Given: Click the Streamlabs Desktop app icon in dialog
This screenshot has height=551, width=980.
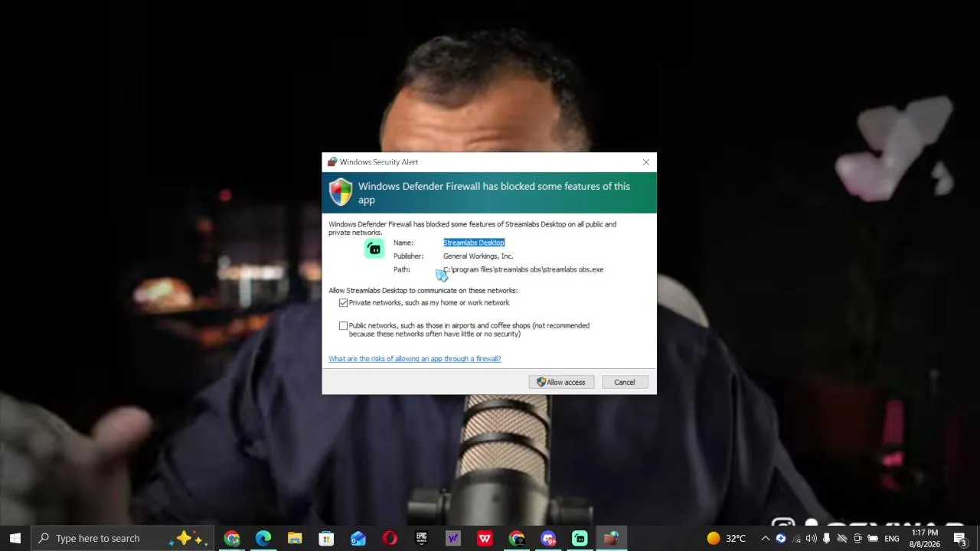Looking at the screenshot, I should (x=374, y=249).
